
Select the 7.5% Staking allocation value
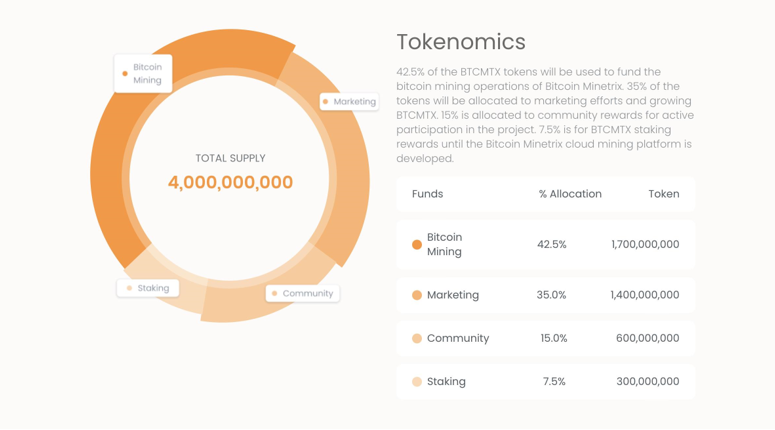click(554, 381)
